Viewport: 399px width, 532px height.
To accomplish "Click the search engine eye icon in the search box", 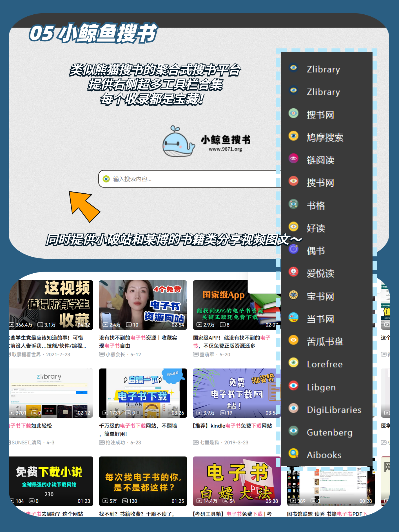I will coord(106,179).
